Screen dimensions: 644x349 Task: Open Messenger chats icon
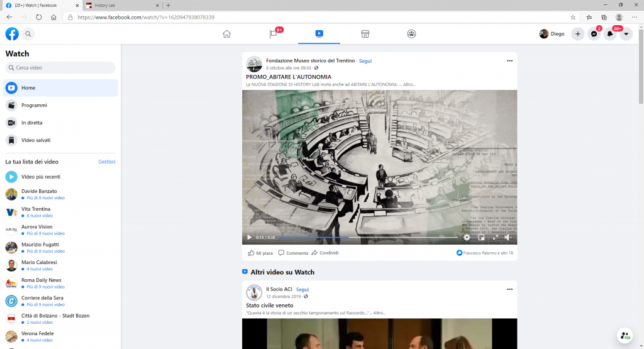tap(594, 34)
